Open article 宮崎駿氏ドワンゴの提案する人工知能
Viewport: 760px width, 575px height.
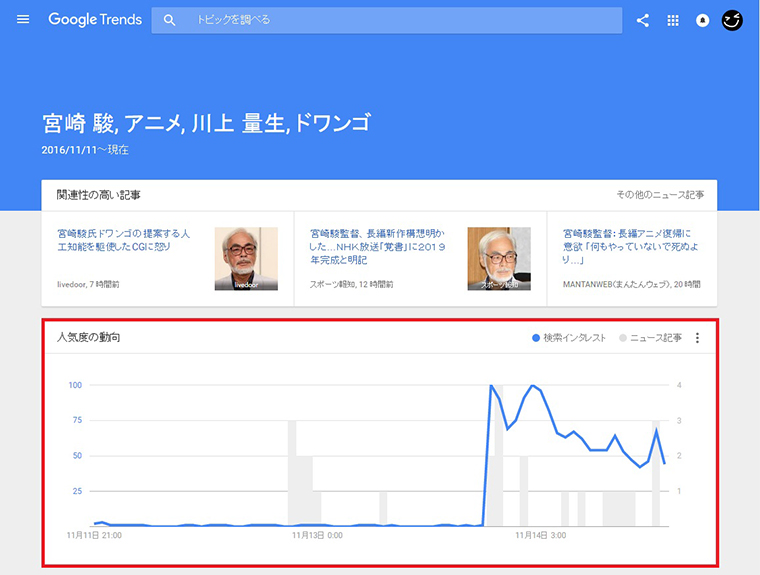124,240
